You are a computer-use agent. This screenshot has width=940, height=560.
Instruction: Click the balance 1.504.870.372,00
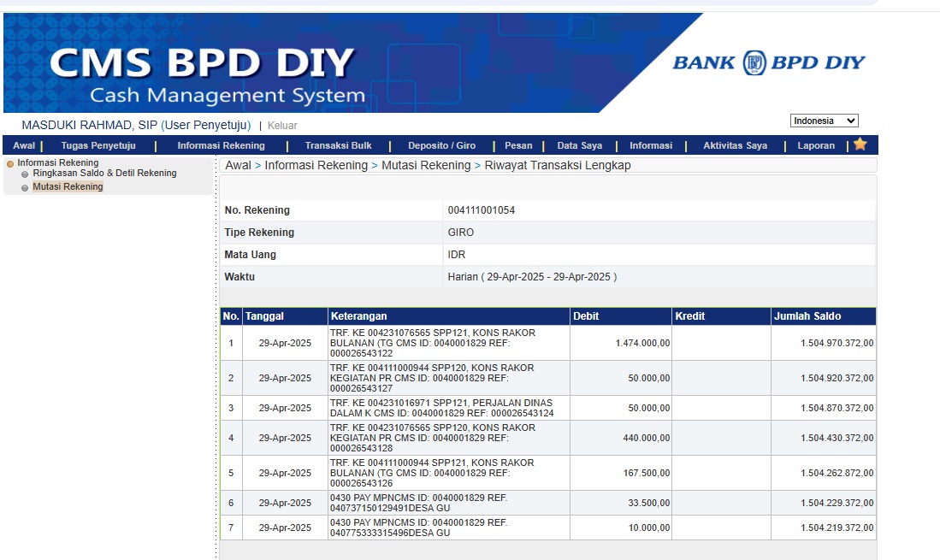click(x=837, y=408)
